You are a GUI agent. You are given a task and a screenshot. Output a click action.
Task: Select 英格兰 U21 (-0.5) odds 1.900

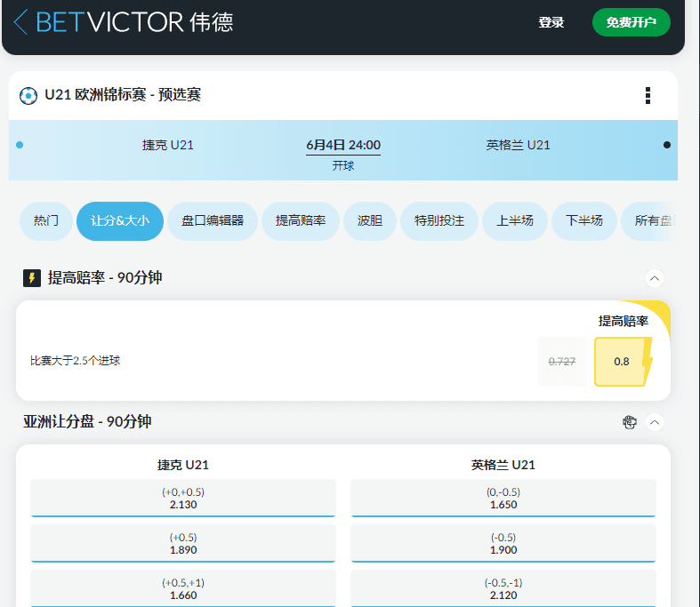pyautogui.click(x=503, y=543)
